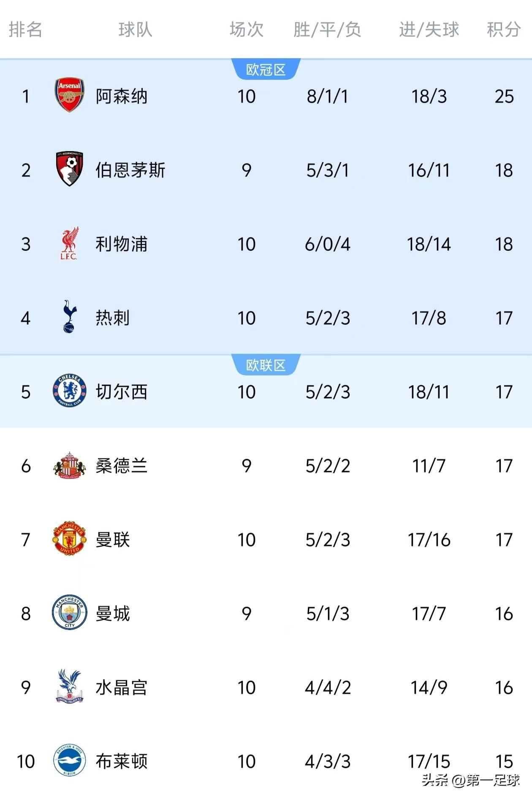Click the Brighton seagull badge
The image size is (532, 799).
click(x=70, y=761)
